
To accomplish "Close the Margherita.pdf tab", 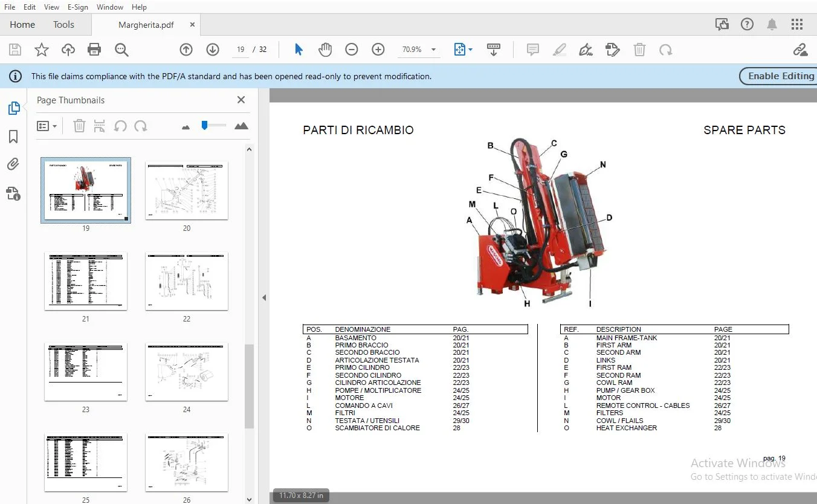I will 192,25.
